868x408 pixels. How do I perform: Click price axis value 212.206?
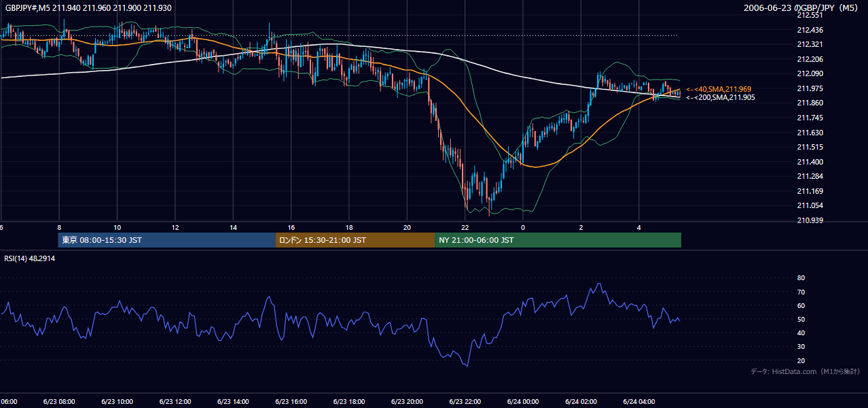810,59
